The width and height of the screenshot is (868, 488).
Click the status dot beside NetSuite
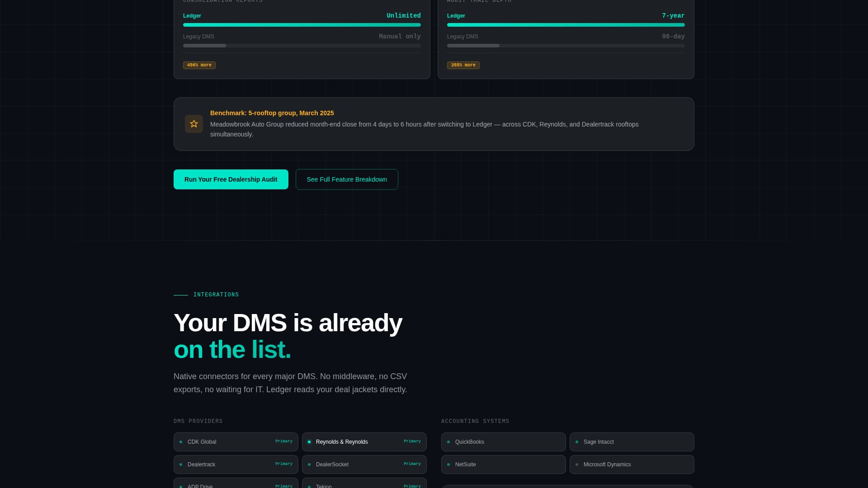click(x=448, y=465)
